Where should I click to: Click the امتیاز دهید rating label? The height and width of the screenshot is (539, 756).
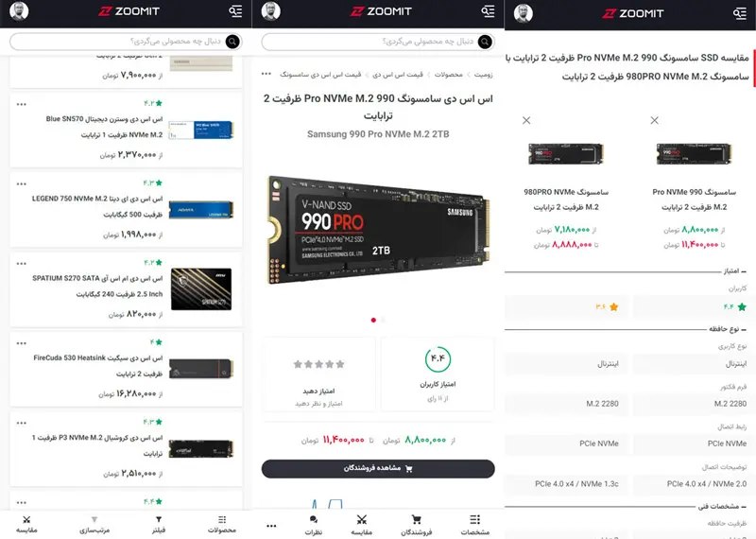pos(318,391)
